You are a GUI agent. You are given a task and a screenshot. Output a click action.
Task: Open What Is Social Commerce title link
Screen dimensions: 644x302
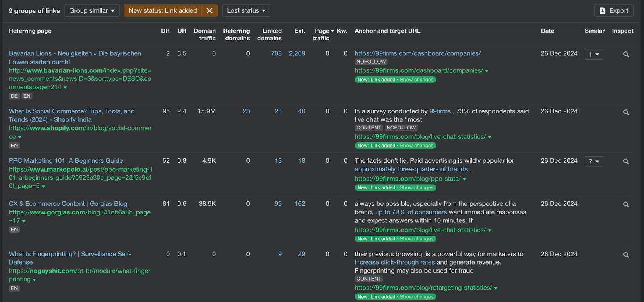tap(72, 115)
